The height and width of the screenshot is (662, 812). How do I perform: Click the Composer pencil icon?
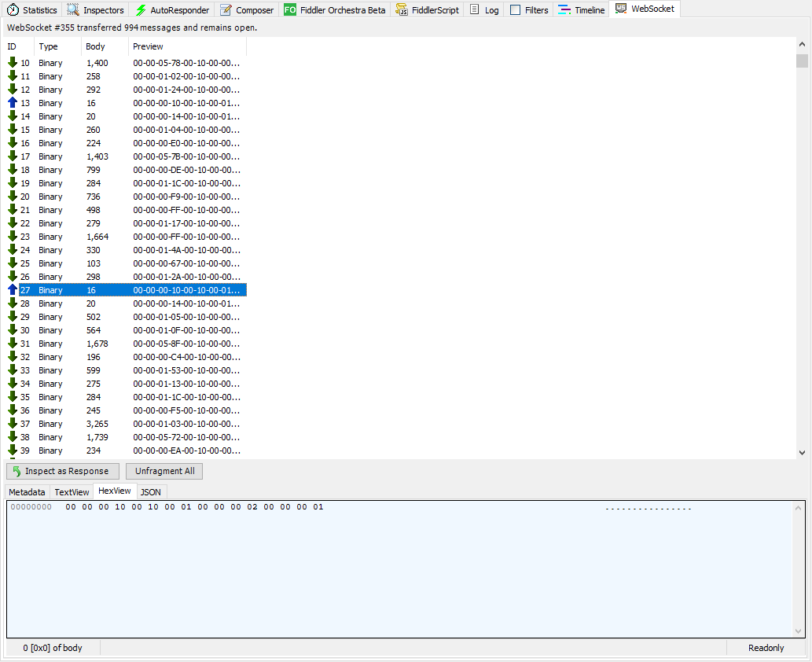(x=226, y=10)
